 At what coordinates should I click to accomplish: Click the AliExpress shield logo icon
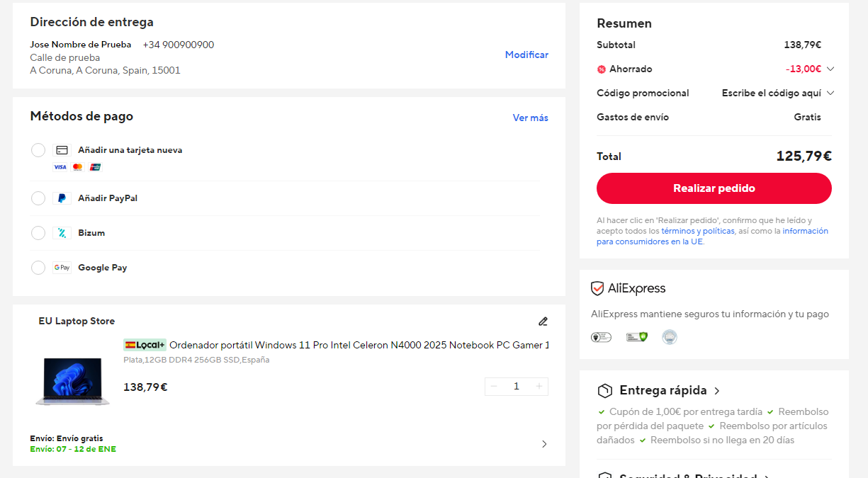coord(597,289)
